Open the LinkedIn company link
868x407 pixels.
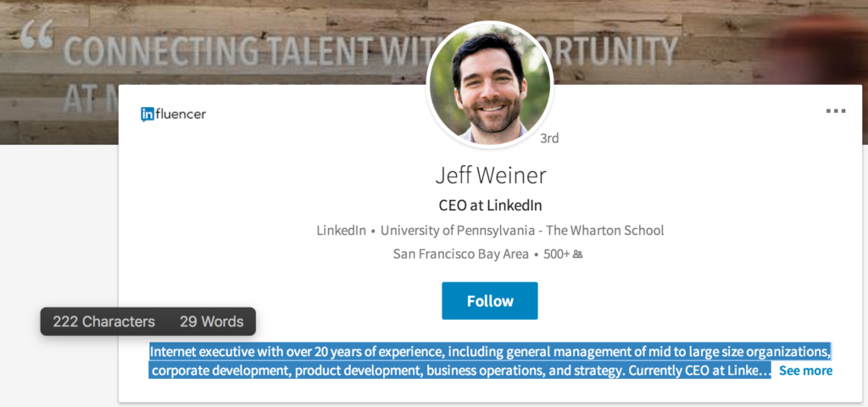[x=341, y=231]
